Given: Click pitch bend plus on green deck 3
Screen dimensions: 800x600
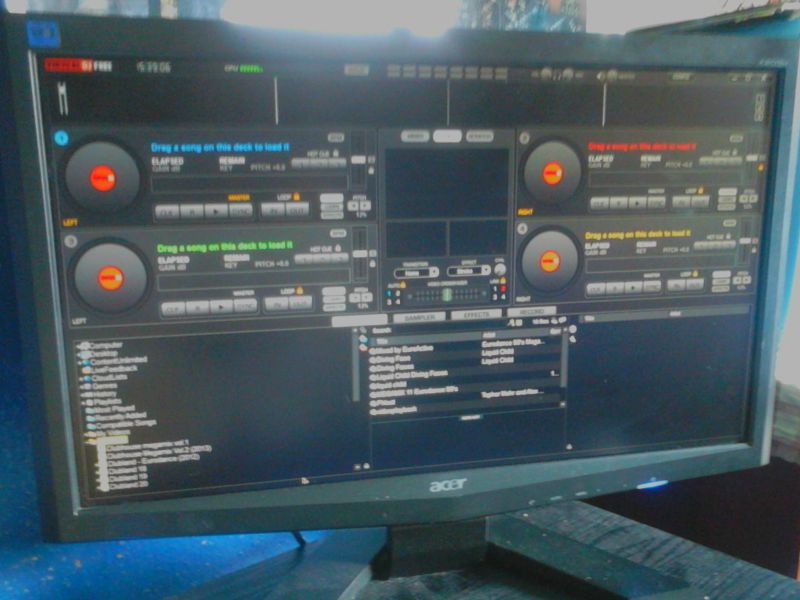Looking at the screenshot, I should tap(367, 297).
